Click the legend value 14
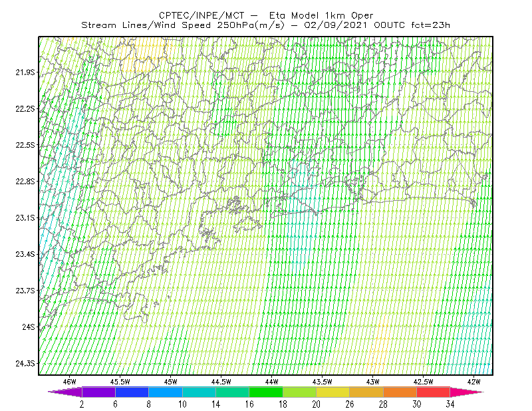Screen dimensions: 532x411 [x=215, y=404]
